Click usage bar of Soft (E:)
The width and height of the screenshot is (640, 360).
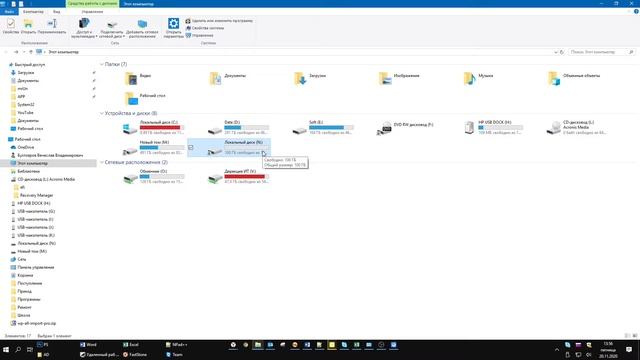pyautogui.click(x=331, y=127)
